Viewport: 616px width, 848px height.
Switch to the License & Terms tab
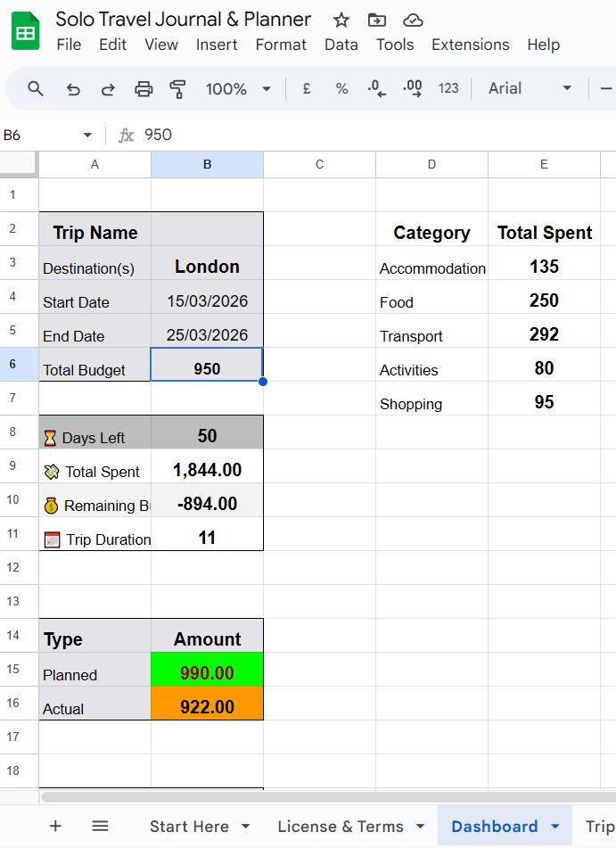341,827
